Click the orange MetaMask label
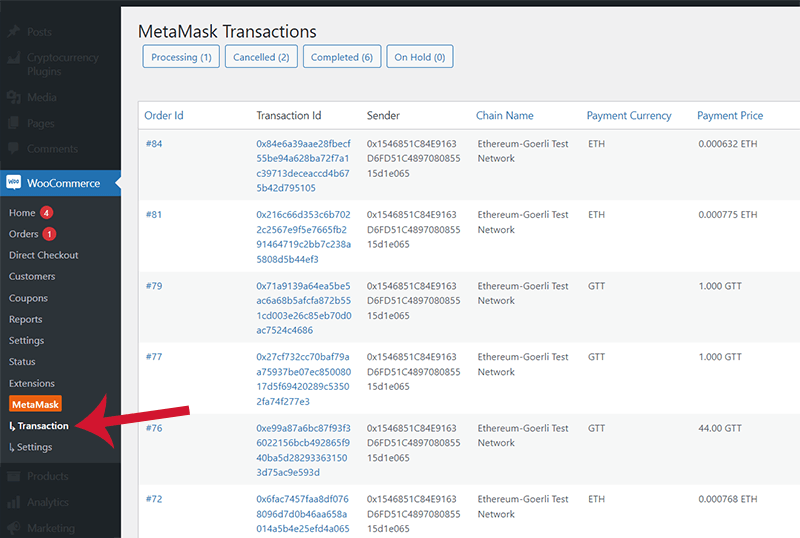 [x=35, y=404]
